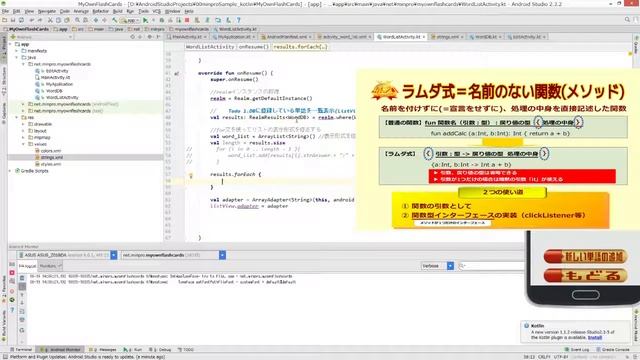
Task: Click the Install link in Kotlin notification
Action: click(595, 338)
